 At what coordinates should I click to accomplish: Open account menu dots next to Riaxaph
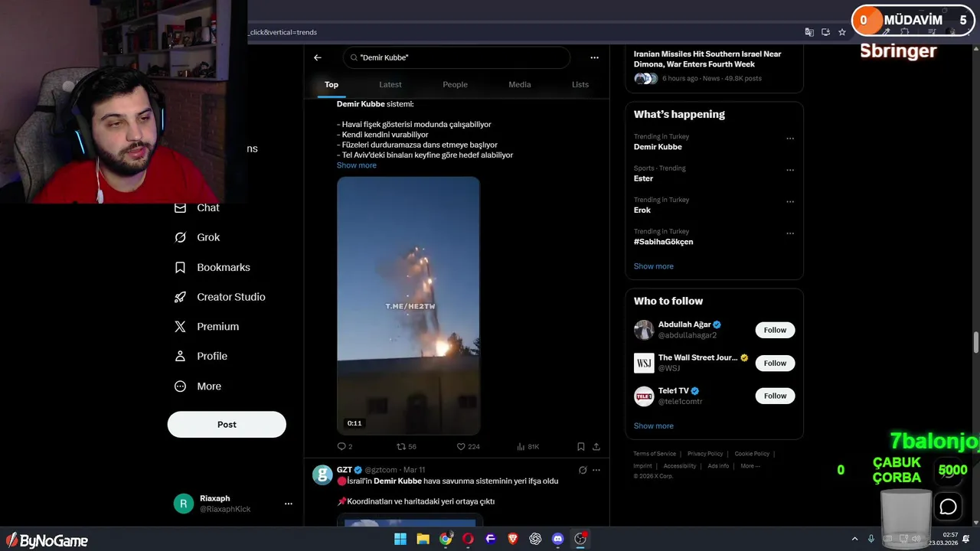coord(289,504)
